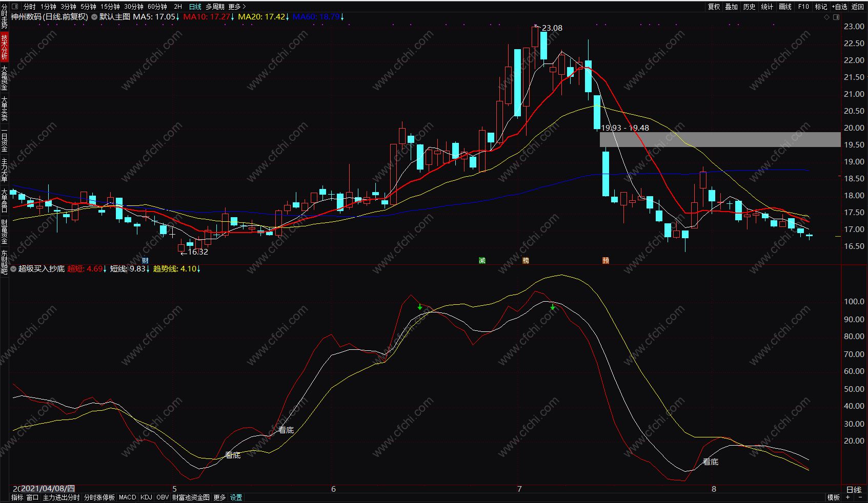This screenshot has width=868, height=503.
Task: Toggle the left panel layout icon
Action: [x=14, y=7]
